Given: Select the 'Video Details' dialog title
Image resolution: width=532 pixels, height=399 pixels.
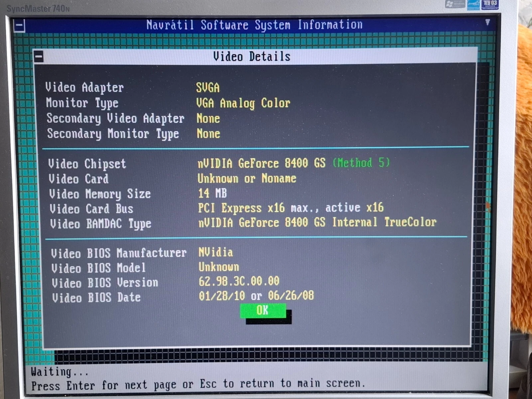Looking at the screenshot, I should click(x=252, y=56).
